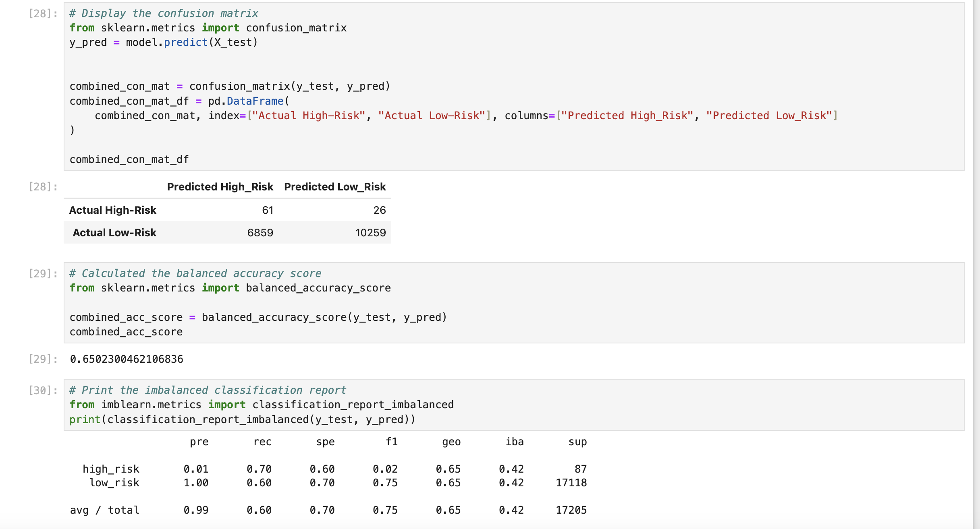Click the input prompt [30] label

coord(43,391)
